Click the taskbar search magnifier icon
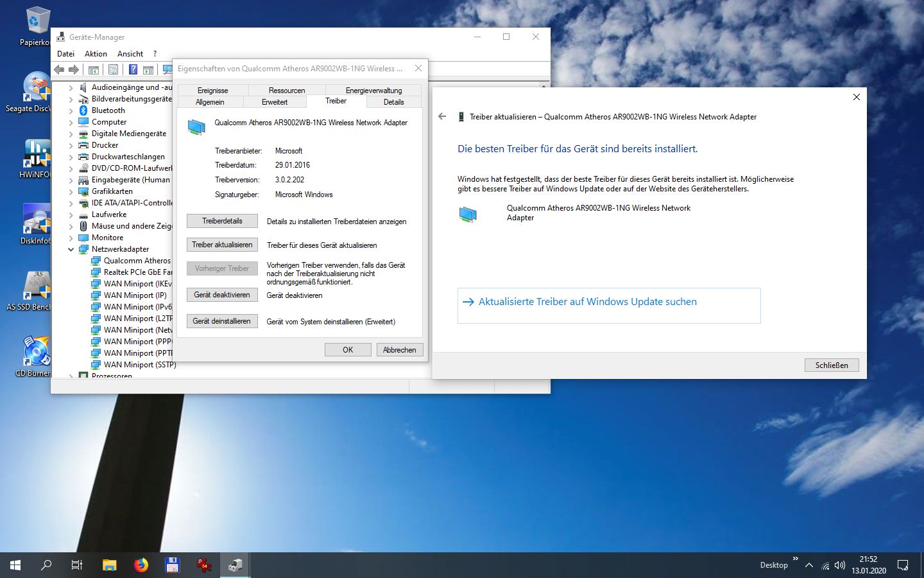924x578 pixels. pyautogui.click(x=46, y=565)
